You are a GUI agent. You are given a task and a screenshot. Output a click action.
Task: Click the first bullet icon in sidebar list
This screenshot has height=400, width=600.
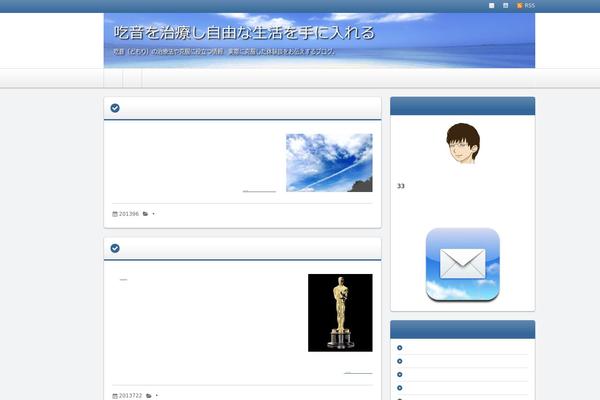(x=399, y=348)
